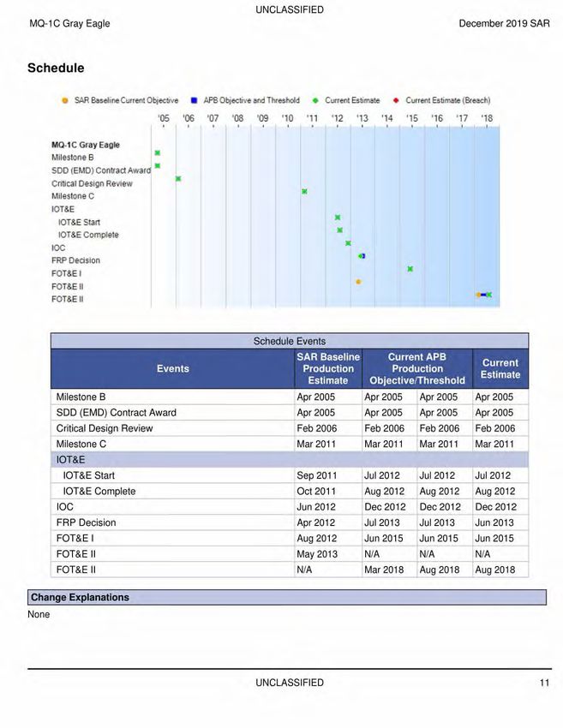Viewport: 563px width, 728px height.
Task: Click the '14 year axis label
Action: point(387,118)
